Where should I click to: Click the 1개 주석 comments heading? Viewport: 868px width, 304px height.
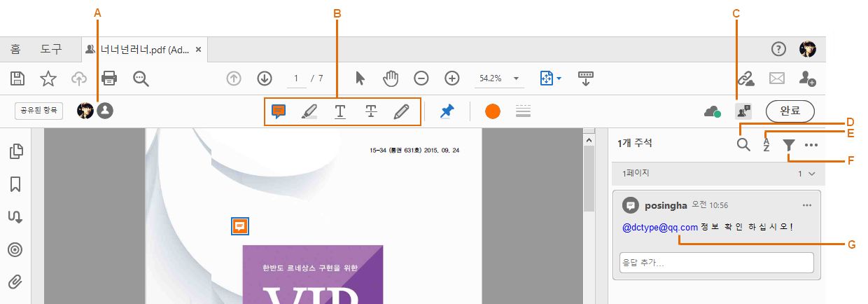[x=634, y=143]
